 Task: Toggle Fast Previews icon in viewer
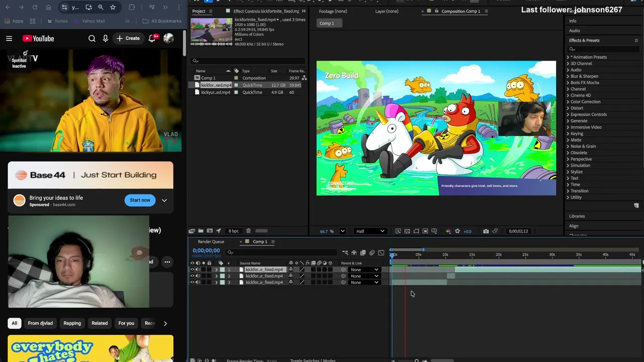click(398, 231)
